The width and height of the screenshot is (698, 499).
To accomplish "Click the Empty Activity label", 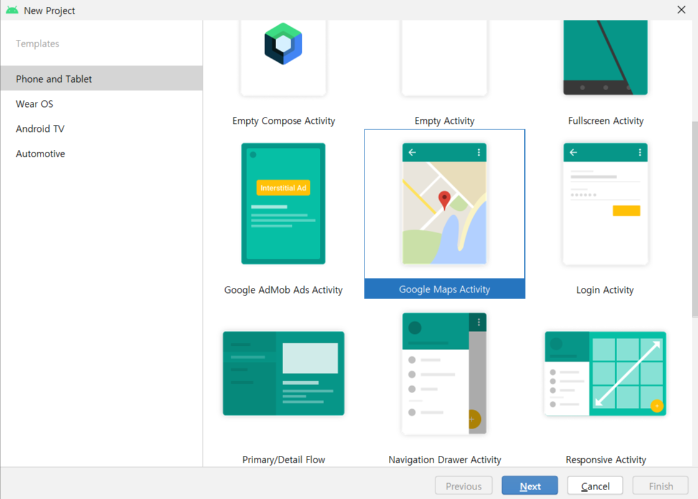I will (x=444, y=121).
